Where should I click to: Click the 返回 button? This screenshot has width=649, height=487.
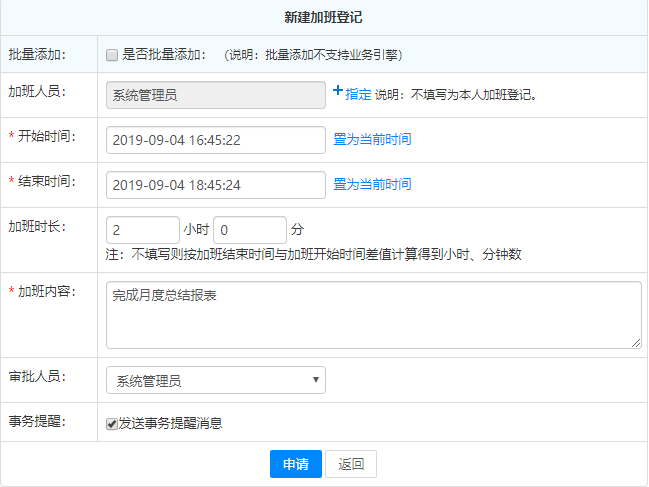pos(351,464)
